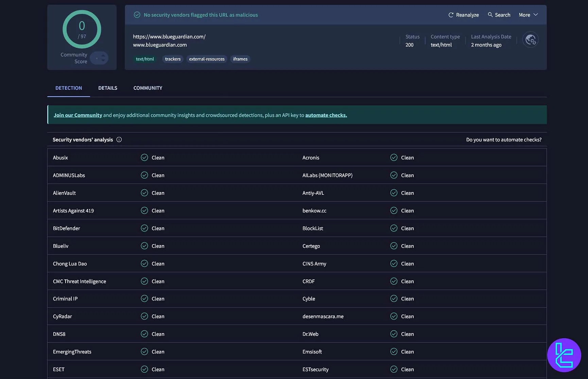
Task: Select the DETECTION tab
Action: point(69,88)
